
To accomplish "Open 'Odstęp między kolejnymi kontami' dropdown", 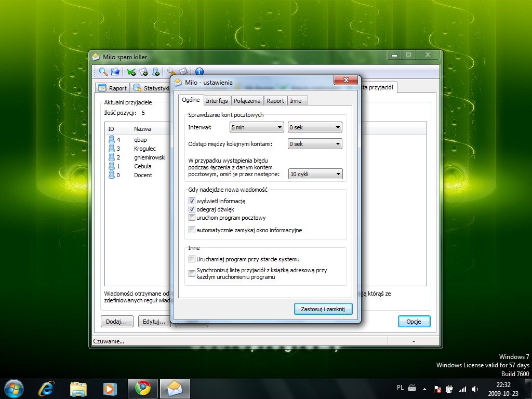I will (315, 144).
